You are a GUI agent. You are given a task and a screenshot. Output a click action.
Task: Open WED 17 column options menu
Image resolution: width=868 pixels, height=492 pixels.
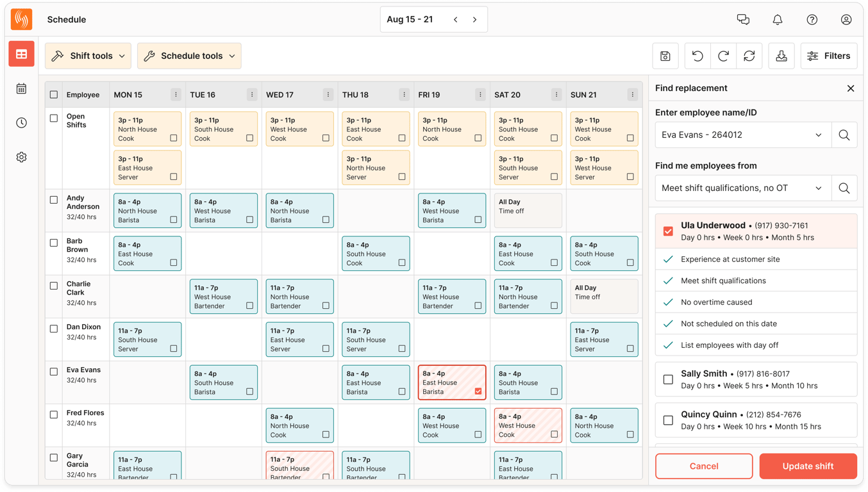click(328, 95)
